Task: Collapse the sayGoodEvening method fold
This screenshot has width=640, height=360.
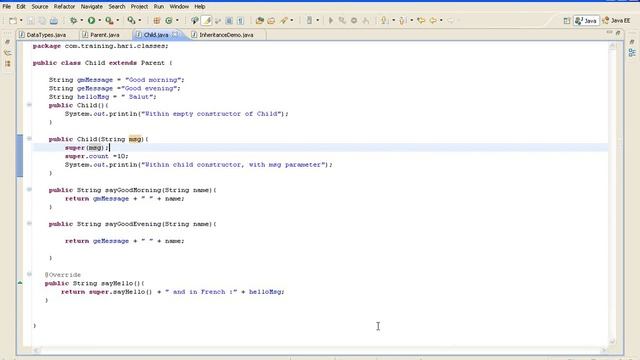Action: (29, 224)
